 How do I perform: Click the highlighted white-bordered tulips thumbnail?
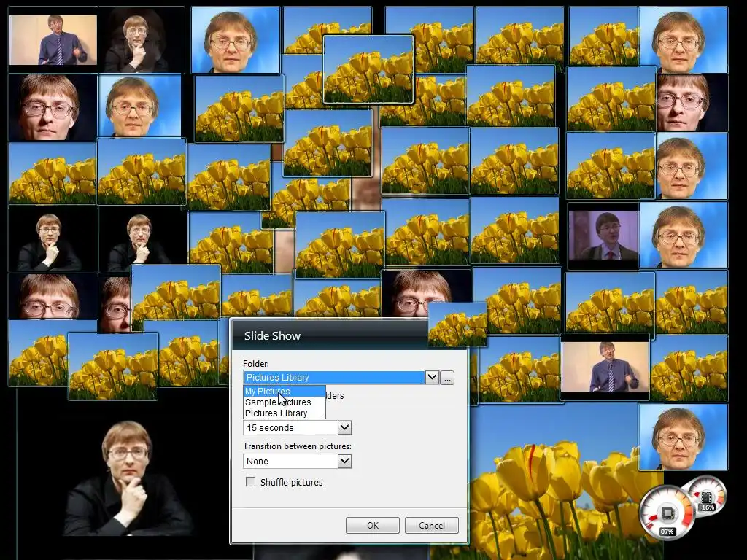click(x=368, y=69)
